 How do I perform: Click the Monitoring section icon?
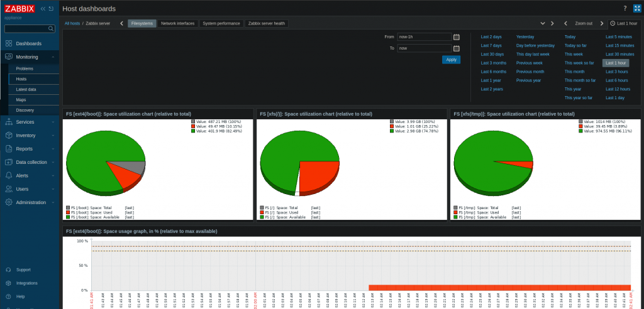tap(9, 57)
